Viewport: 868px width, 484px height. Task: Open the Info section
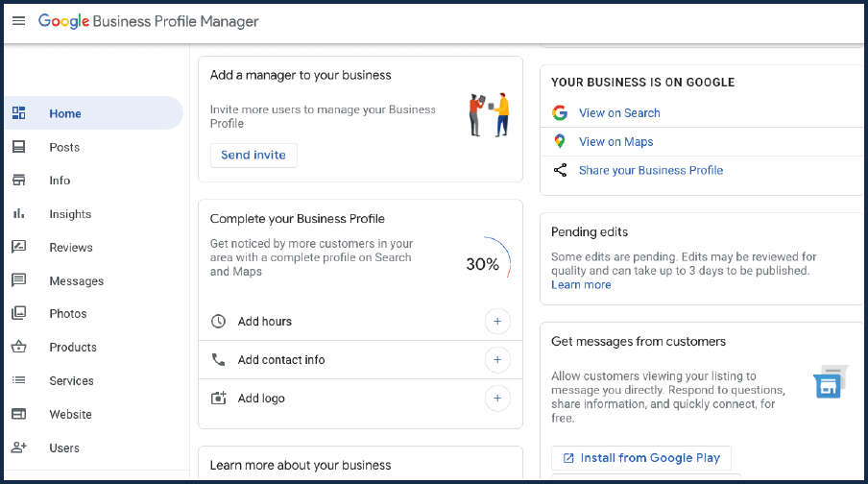60,181
